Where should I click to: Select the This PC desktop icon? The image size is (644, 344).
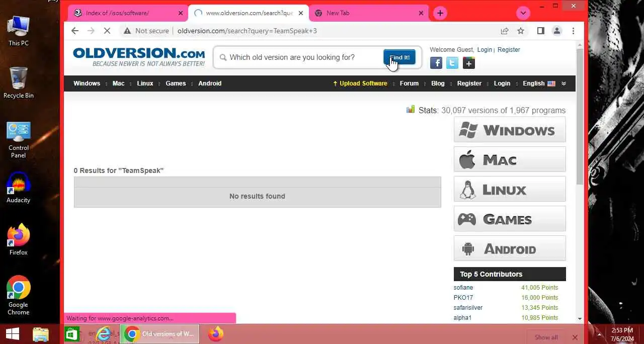(x=19, y=31)
